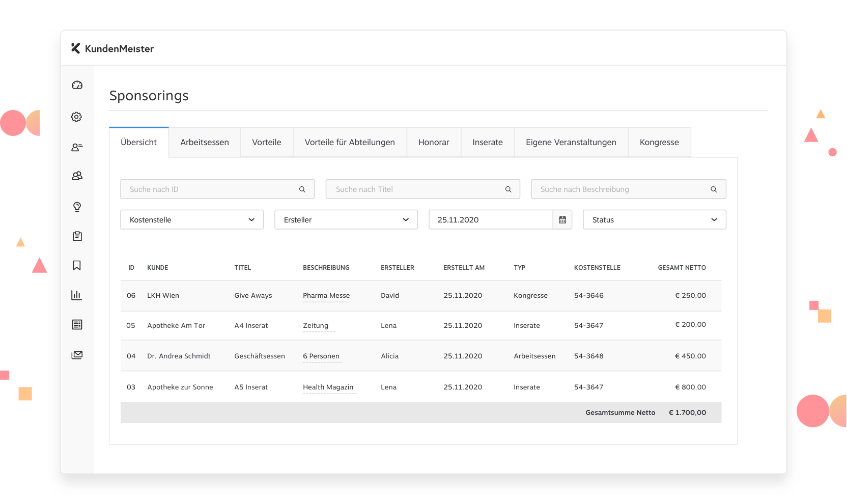Switch to the Arbeitsessen tab
This screenshot has height=504, width=847.
point(205,142)
